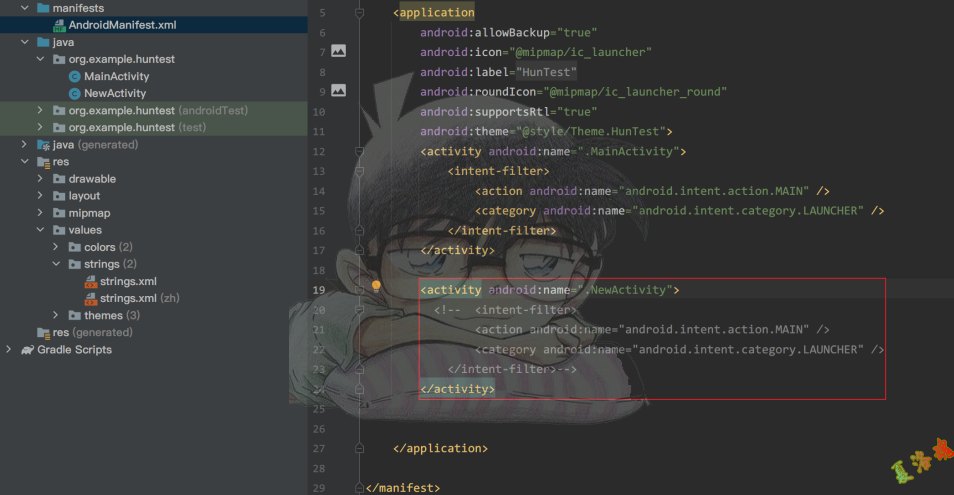
Task: Select strings.xml in the strings folder
Action: pos(128,282)
